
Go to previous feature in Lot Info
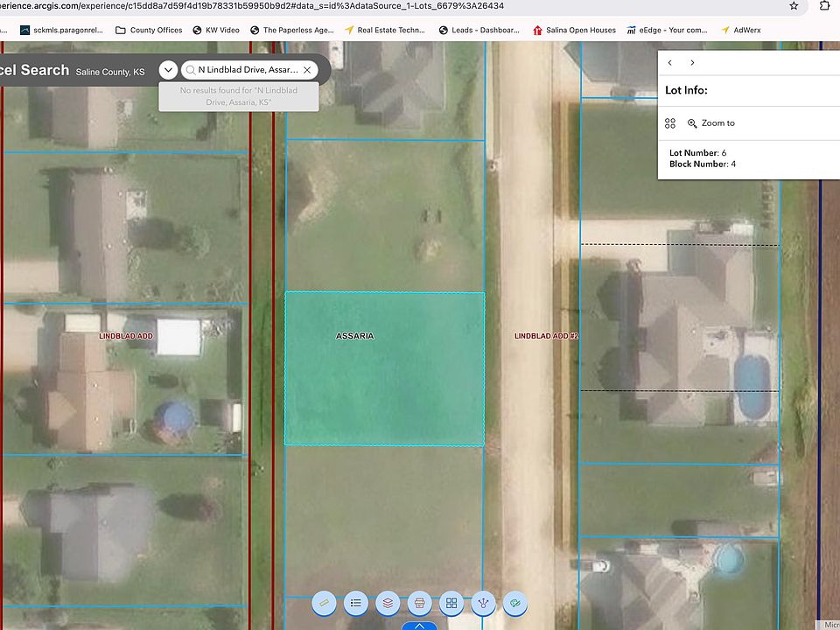(x=669, y=63)
